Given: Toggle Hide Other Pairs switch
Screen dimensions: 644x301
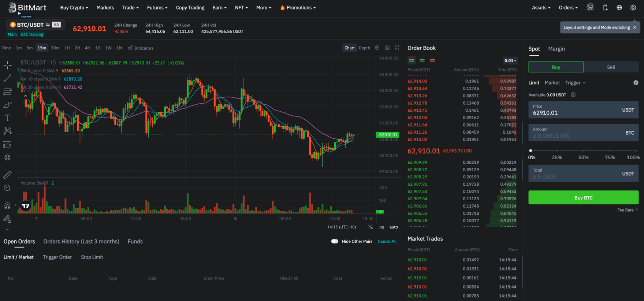Looking at the screenshot, I should click(335, 241).
